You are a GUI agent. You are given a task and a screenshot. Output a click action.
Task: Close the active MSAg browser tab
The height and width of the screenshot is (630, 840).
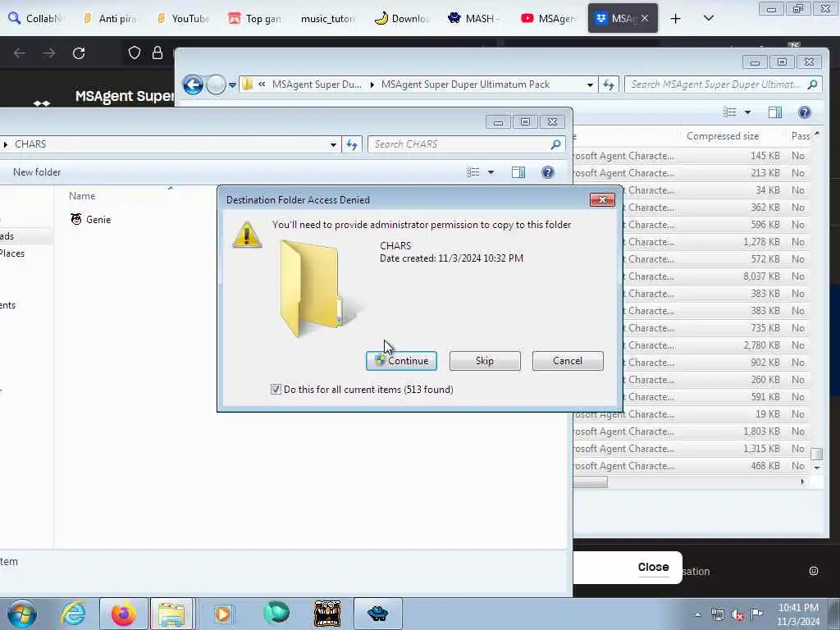[645, 18]
